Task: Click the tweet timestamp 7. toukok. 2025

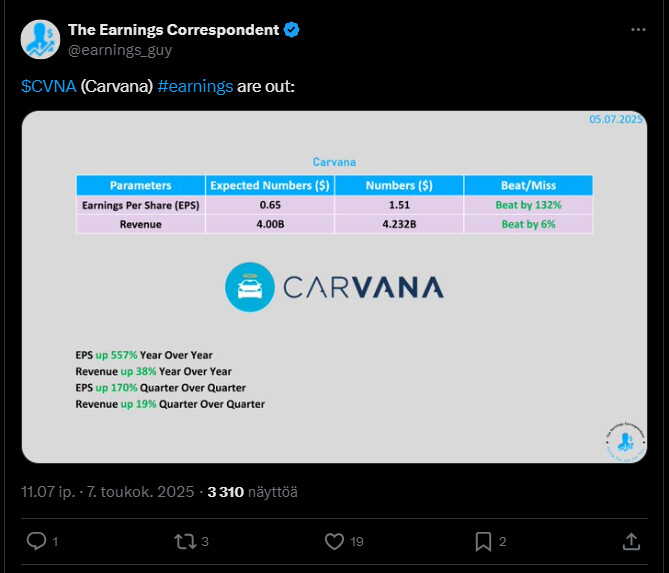Action: point(137,492)
